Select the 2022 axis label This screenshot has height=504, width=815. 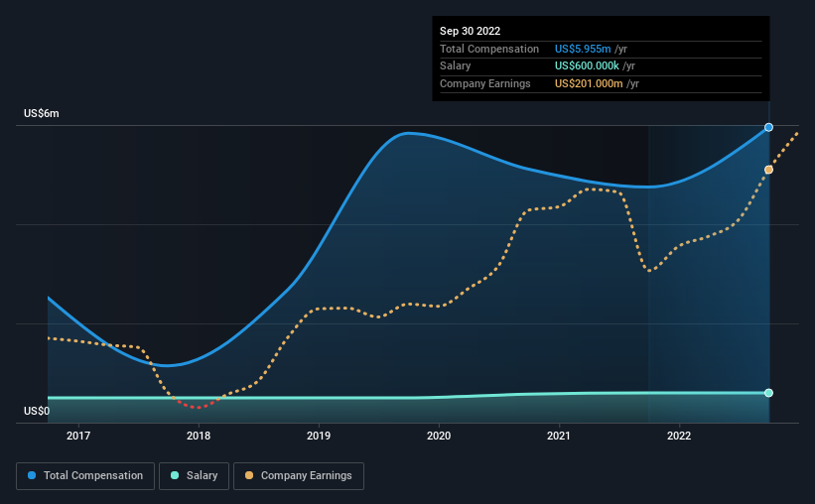pyautogui.click(x=679, y=436)
